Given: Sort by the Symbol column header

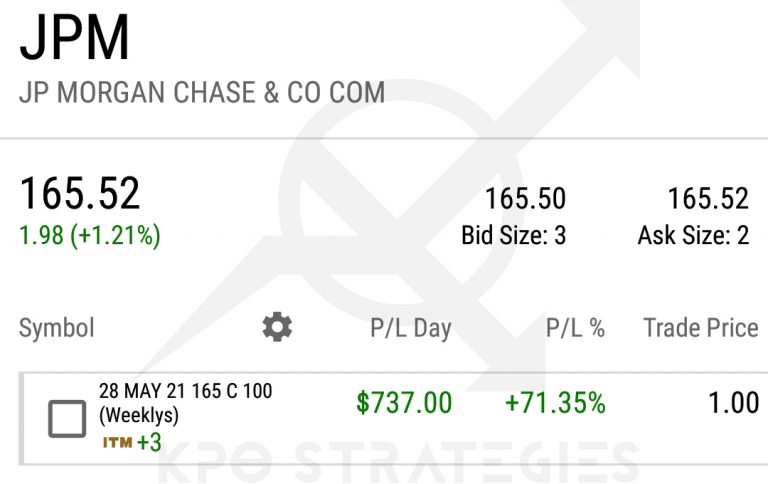Looking at the screenshot, I should (x=57, y=328).
